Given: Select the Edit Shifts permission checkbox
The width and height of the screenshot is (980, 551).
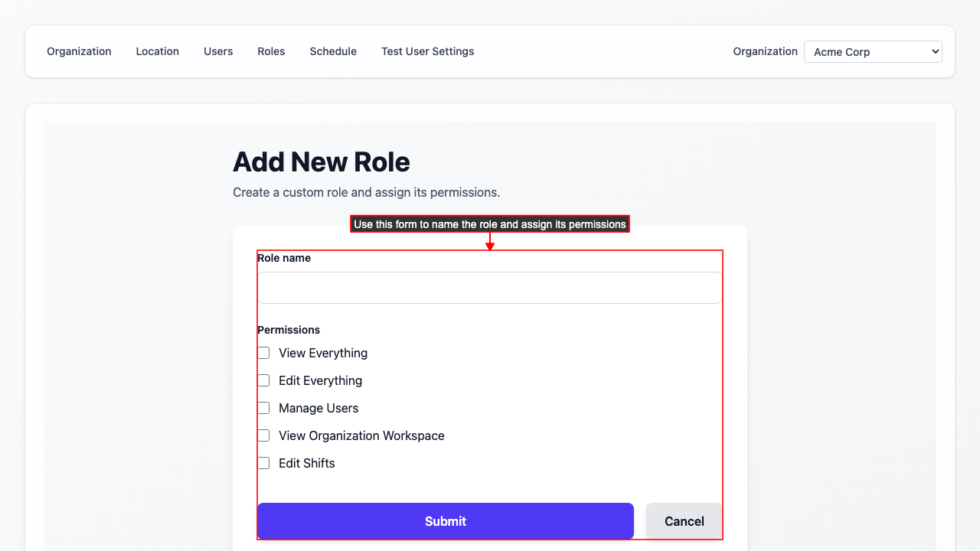Looking at the screenshot, I should (263, 463).
